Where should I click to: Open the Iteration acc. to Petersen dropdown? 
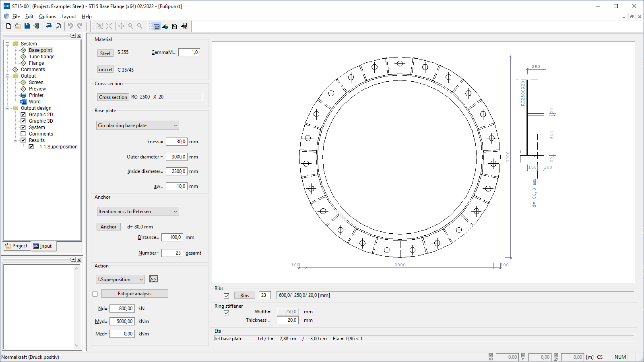(x=138, y=212)
